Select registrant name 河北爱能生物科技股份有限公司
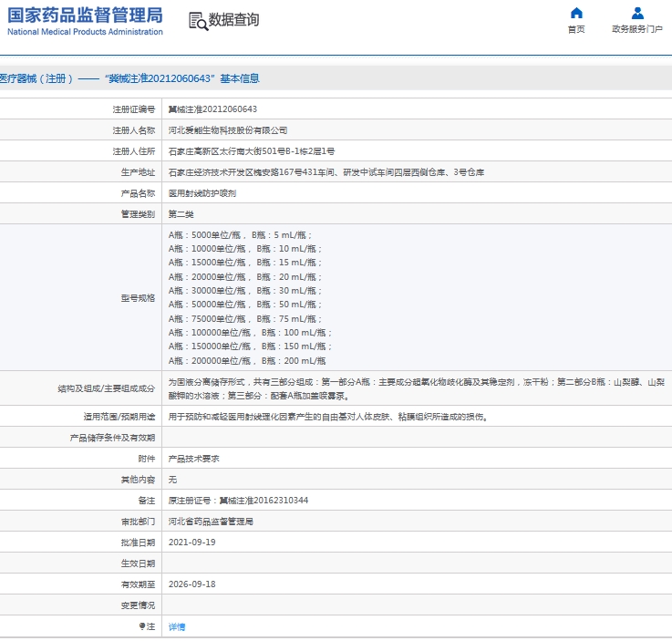Viewport: 672px width, 641px height. [228, 130]
